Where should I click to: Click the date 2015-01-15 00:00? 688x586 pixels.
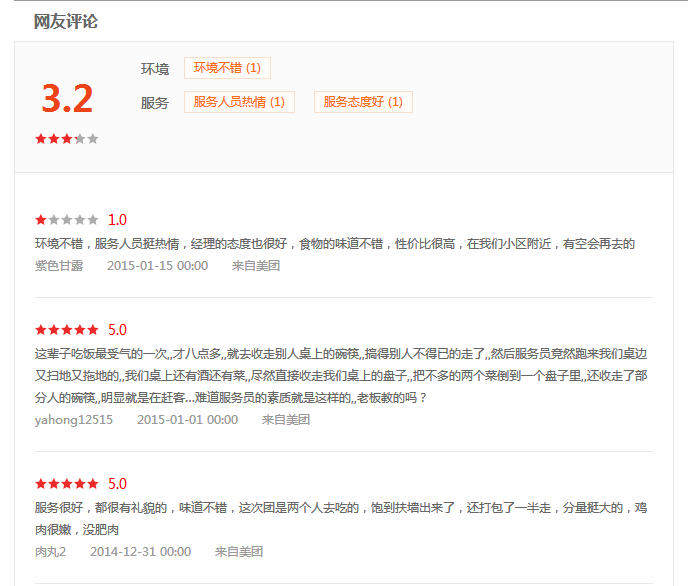[158, 266]
